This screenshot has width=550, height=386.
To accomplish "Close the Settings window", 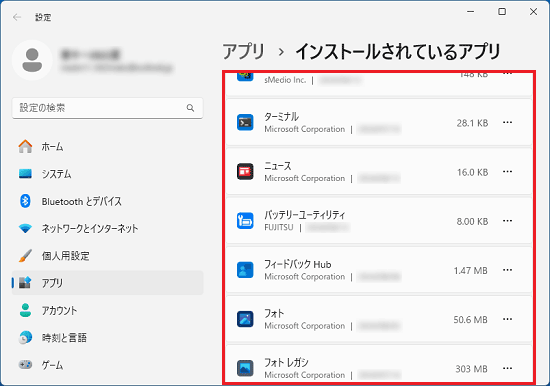I will click(x=533, y=12).
